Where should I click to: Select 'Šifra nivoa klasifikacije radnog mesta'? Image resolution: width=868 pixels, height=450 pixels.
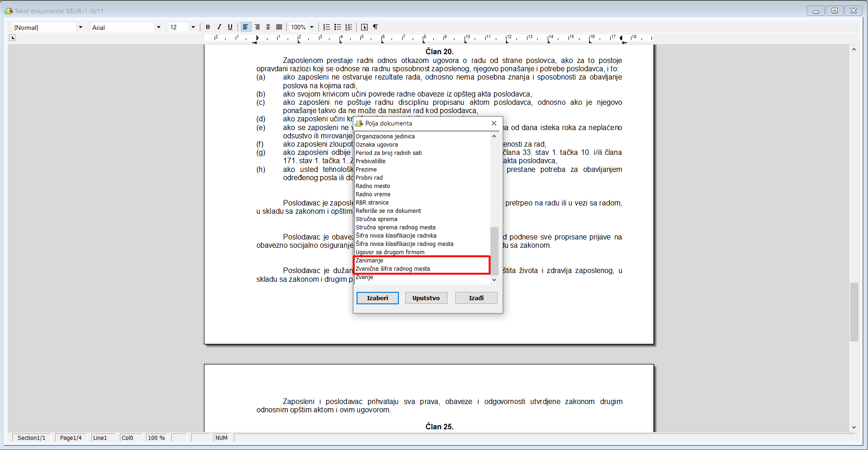tap(422, 244)
